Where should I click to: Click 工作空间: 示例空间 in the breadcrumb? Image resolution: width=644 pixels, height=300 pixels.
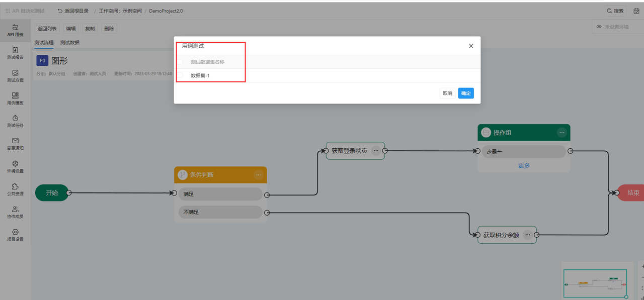pyautogui.click(x=120, y=11)
